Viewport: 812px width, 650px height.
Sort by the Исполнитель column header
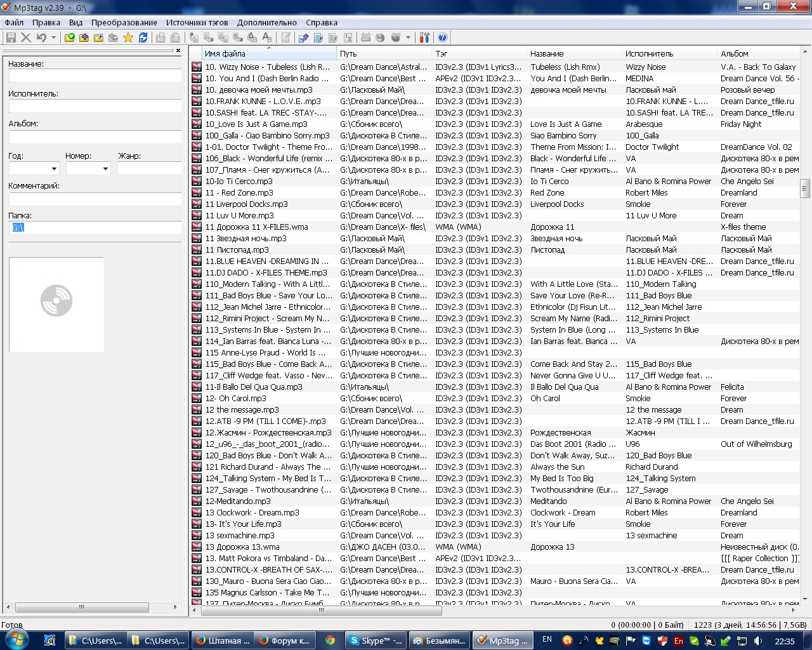coord(670,54)
